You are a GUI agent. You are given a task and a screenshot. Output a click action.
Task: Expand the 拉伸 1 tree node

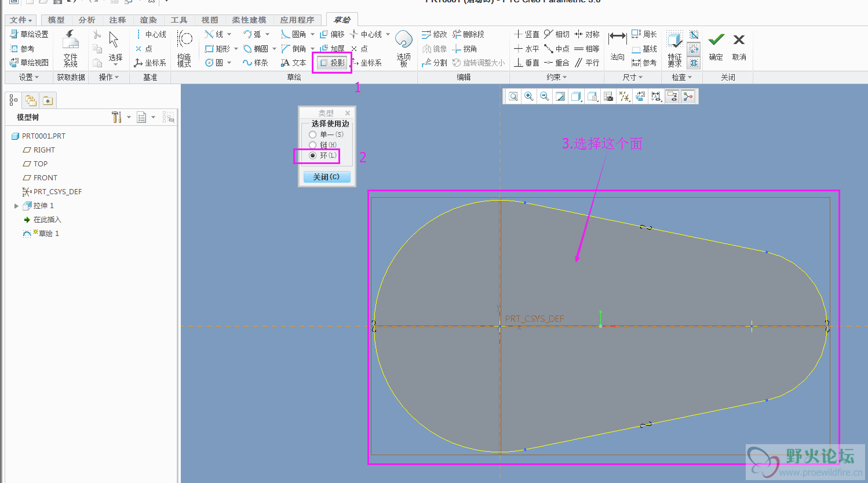point(16,206)
